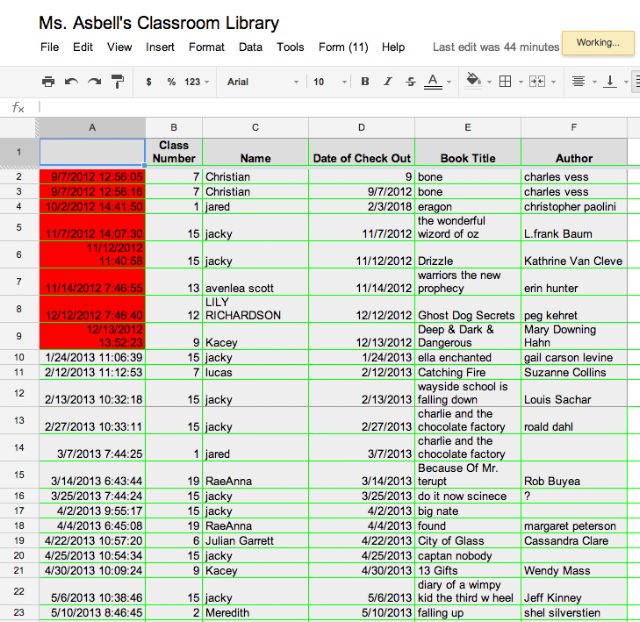Open the Tools menu
This screenshot has height=622, width=640.
click(x=290, y=47)
